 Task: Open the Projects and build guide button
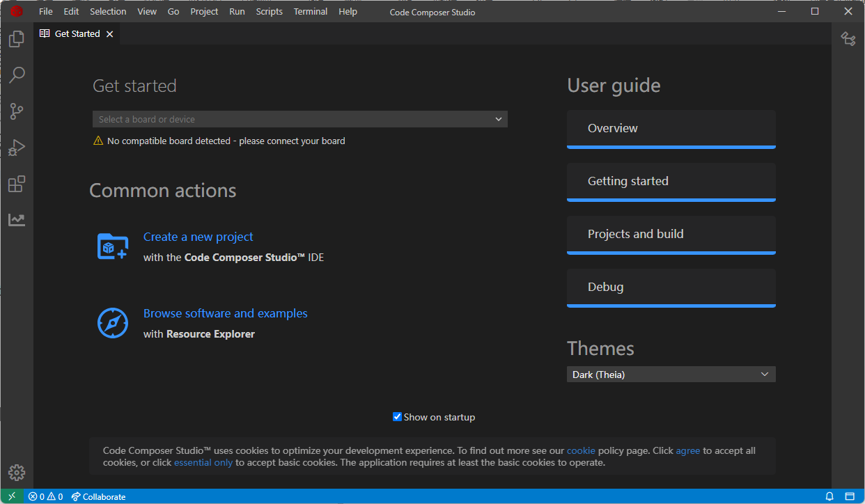point(671,235)
